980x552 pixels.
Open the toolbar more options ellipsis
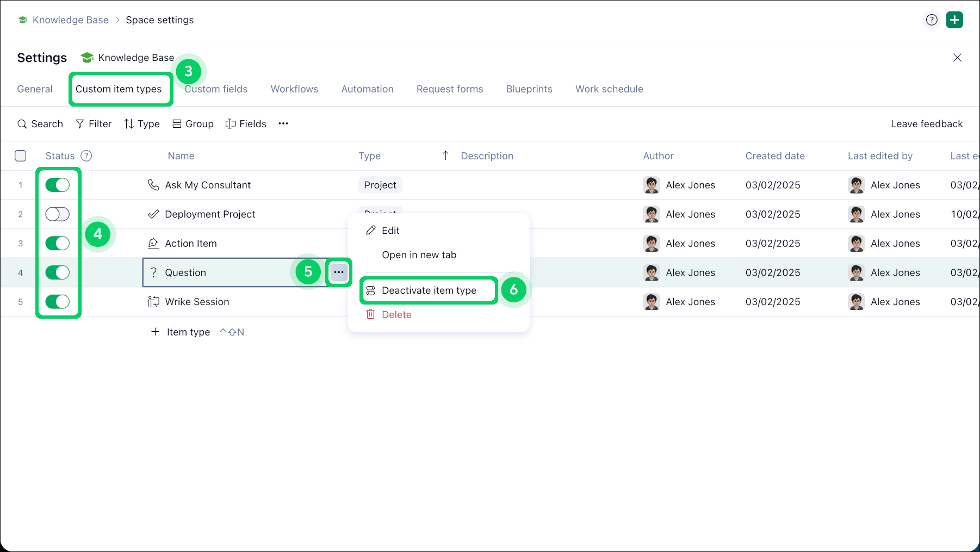pyautogui.click(x=283, y=124)
